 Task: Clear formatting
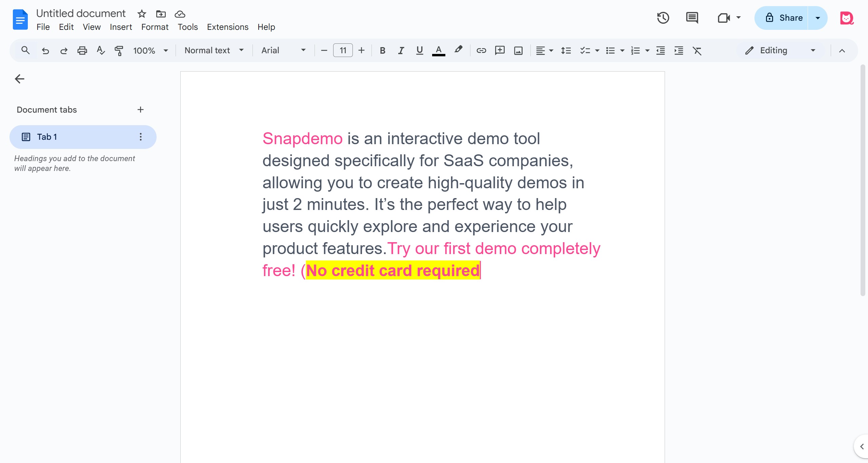click(x=697, y=51)
